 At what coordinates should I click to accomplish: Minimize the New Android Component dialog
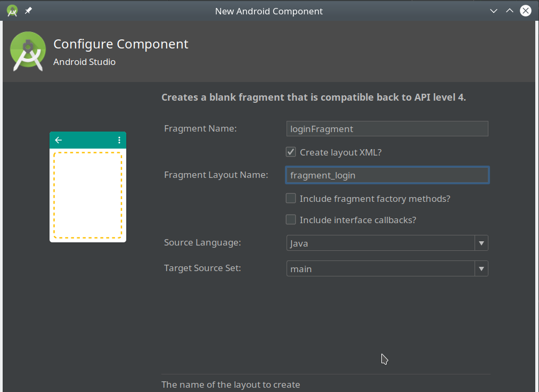point(494,11)
